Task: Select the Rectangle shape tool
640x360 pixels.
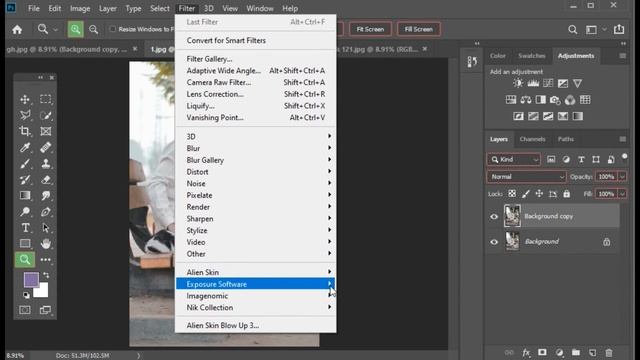Action: tap(25, 244)
